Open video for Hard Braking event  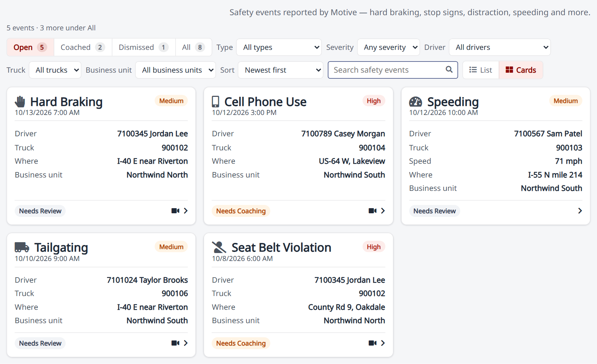[x=175, y=211]
